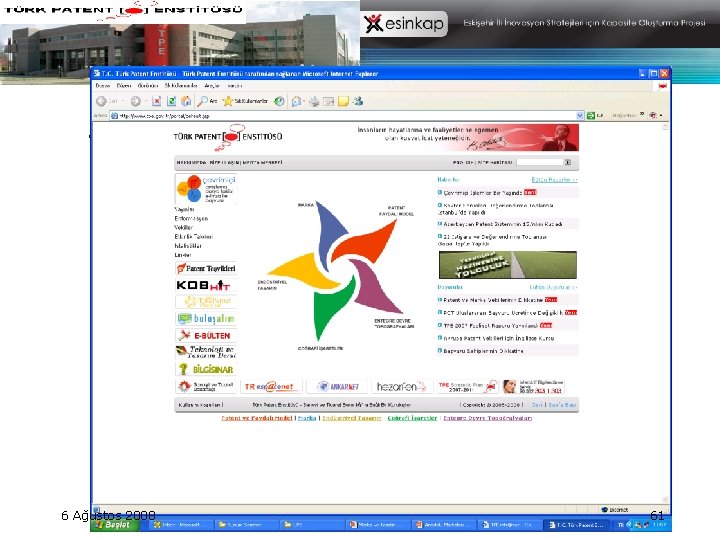Open the KOBHİT banner button
Screen dimensions: 720x540
pyautogui.click(x=206, y=285)
